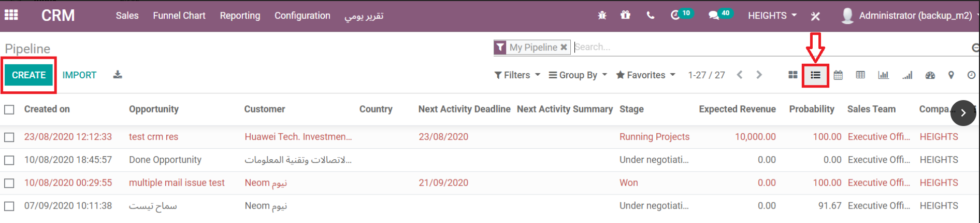This screenshot has height=223, width=980.
Task: Open the Map view pin icon
Action: coord(951,75)
